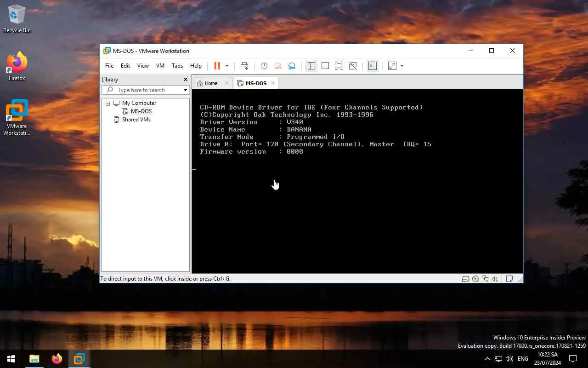
Task: Open the View menu
Action: [143, 66]
